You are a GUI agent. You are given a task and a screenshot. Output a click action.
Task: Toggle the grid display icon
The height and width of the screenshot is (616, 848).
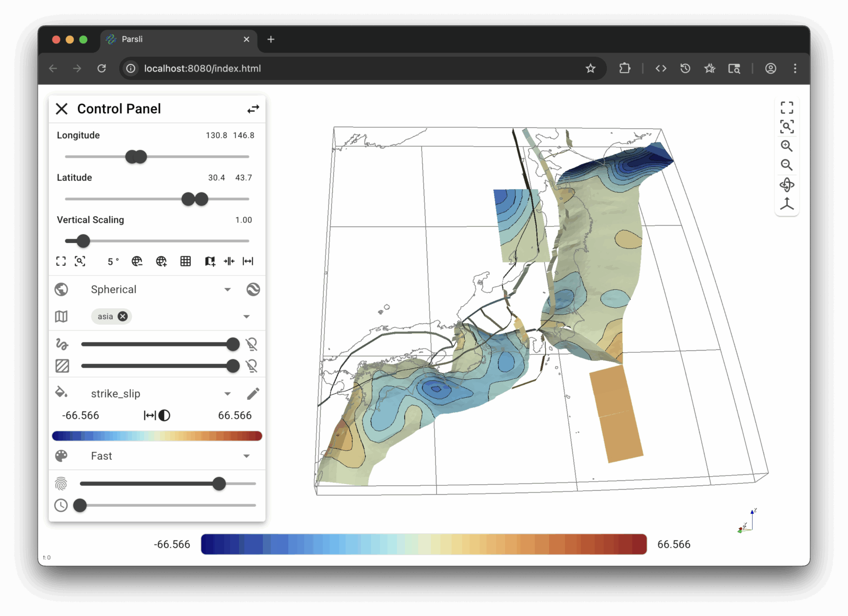click(185, 261)
